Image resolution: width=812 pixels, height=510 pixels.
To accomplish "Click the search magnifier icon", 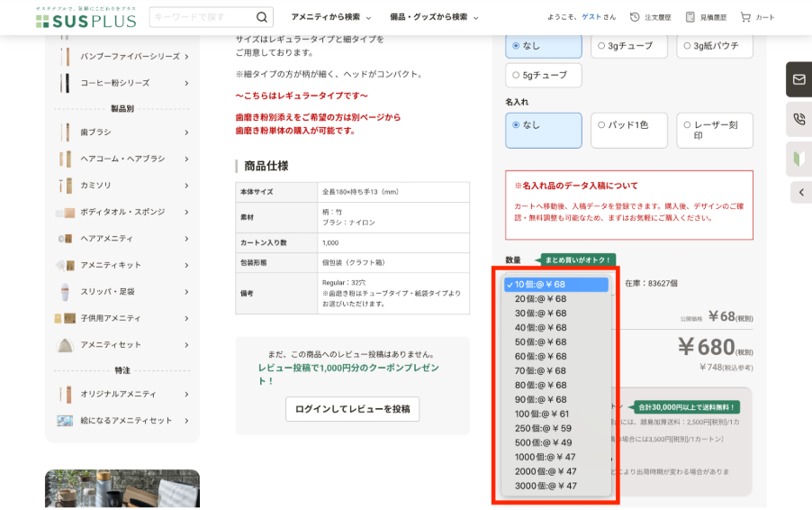I will (x=262, y=17).
